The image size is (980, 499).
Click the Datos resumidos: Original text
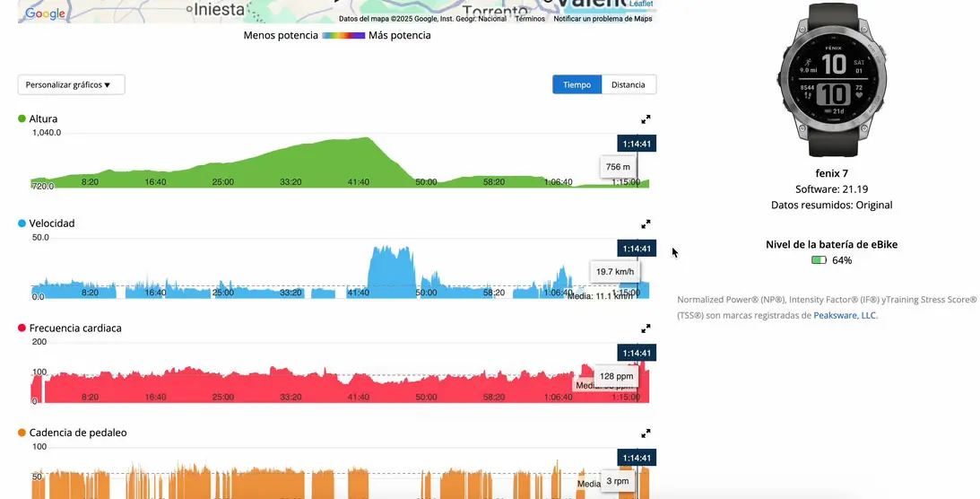[x=831, y=205]
